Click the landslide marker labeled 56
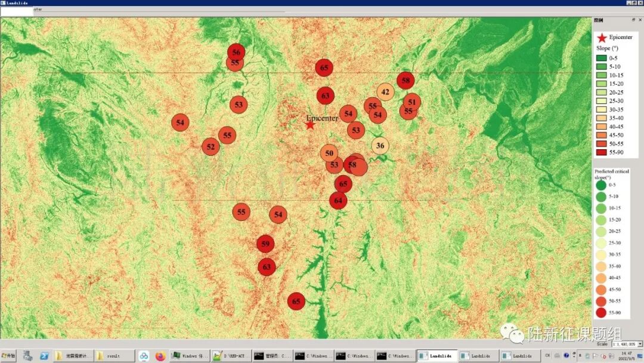Screen dimensions: 644x363 (x=236, y=53)
